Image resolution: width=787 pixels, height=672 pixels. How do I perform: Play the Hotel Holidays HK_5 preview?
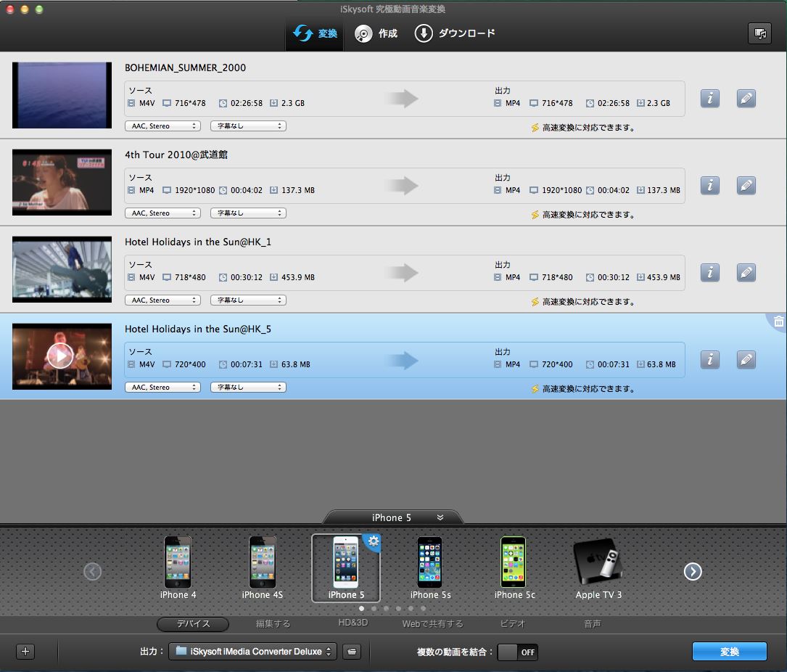click(x=60, y=356)
